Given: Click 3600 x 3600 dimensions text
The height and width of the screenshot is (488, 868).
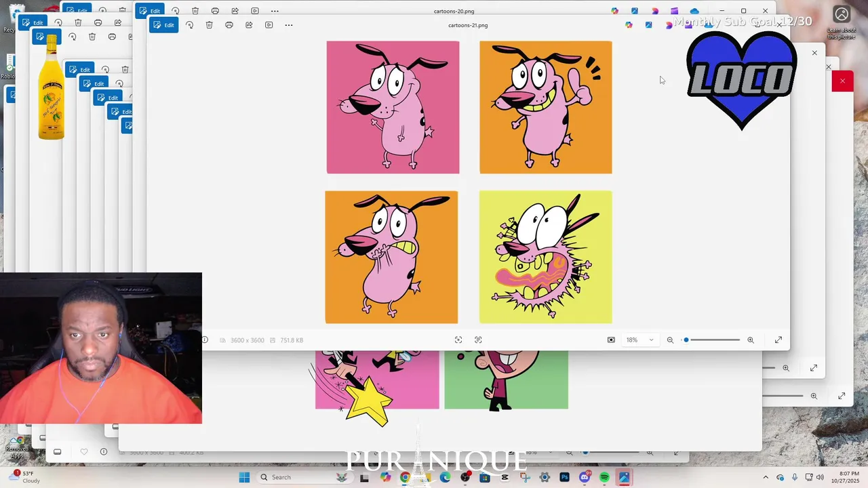Looking at the screenshot, I should click(x=247, y=340).
